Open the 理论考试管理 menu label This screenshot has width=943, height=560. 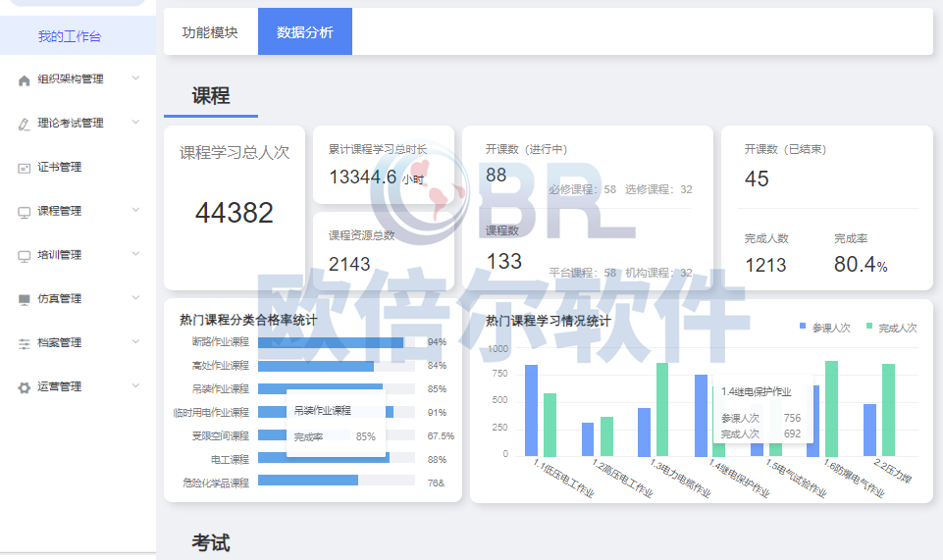point(71,123)
